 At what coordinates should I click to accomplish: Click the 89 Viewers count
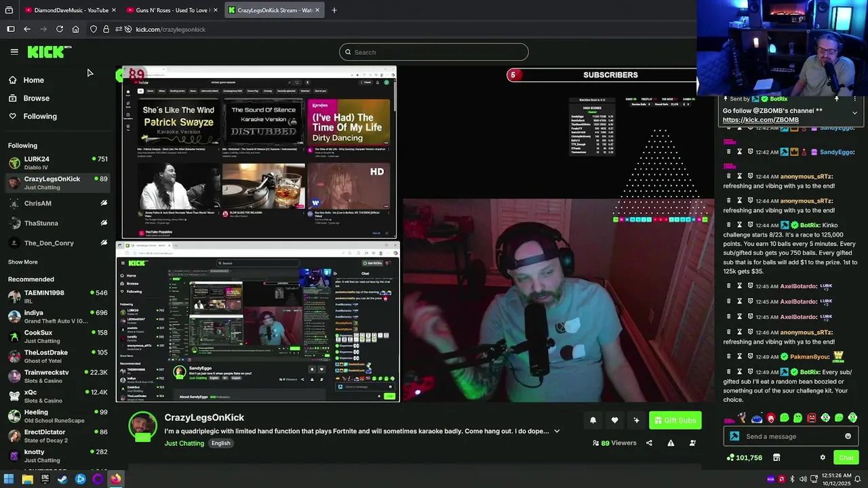click(614, 443)
